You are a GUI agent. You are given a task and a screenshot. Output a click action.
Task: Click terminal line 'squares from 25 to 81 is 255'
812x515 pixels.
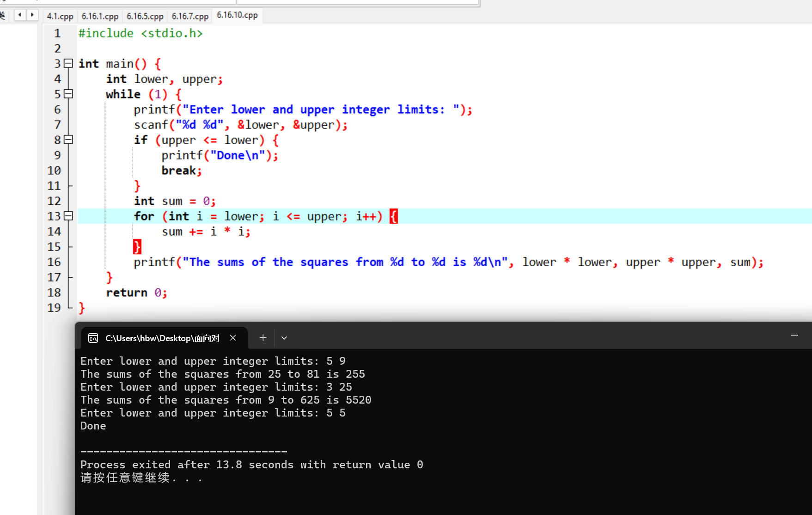click(x=275, y=374)
